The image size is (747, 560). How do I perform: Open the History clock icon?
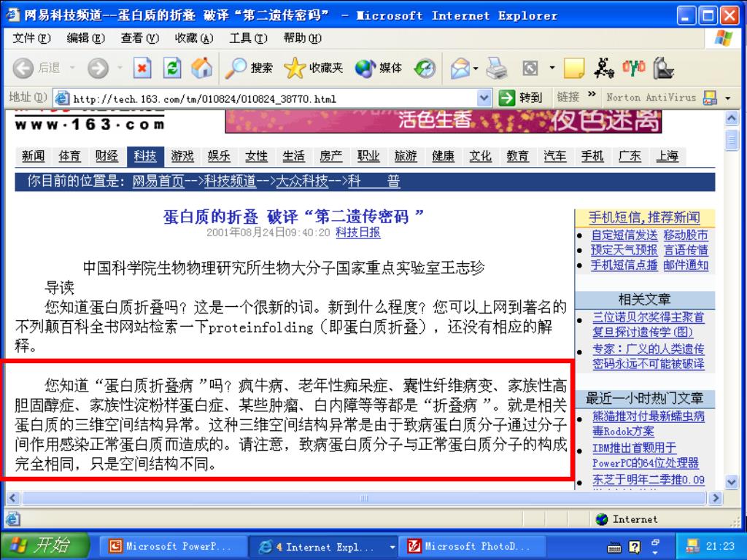pyautogui.click(x=425, y=69)
